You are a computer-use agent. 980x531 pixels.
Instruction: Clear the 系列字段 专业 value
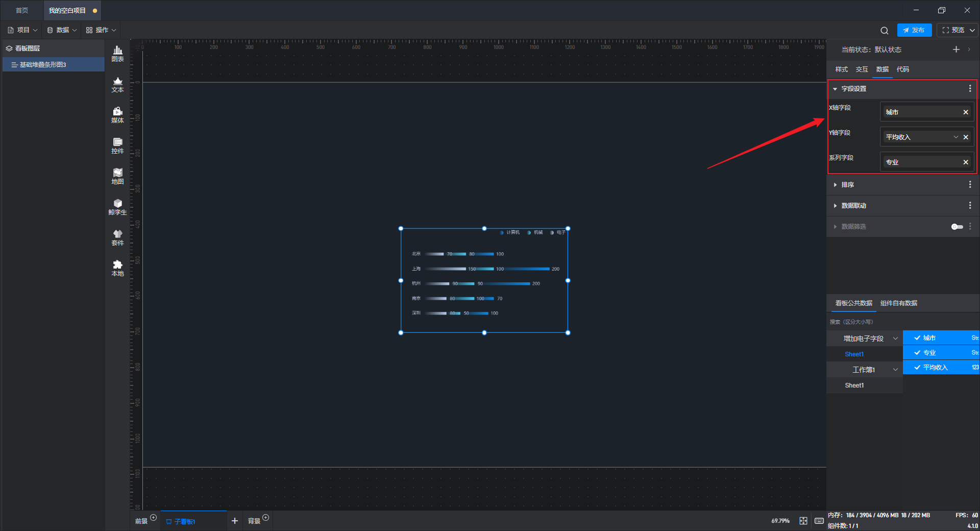[x=966, y=162]
